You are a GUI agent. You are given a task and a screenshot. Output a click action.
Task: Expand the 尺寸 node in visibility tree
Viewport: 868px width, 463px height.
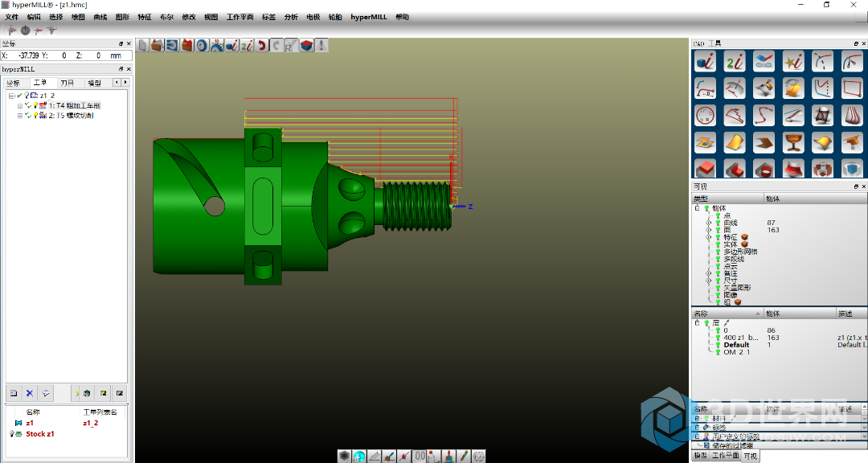point(709,281)
